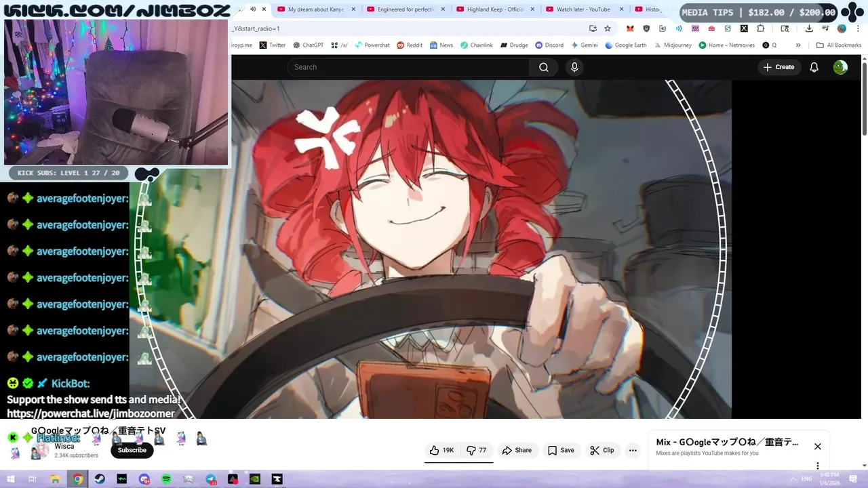868x488 pixels.
Task: Open the ChatGPT bookmark
Action: tap(309, 45)
